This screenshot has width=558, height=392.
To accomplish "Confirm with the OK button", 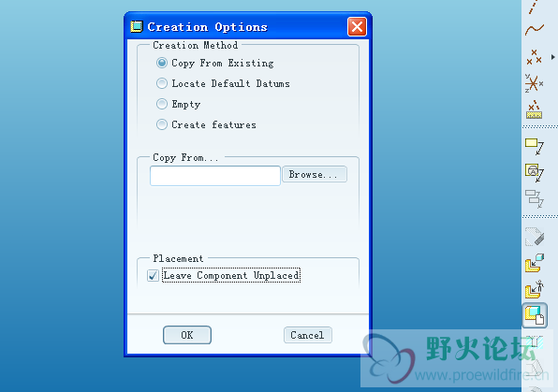I will (187, 335).
